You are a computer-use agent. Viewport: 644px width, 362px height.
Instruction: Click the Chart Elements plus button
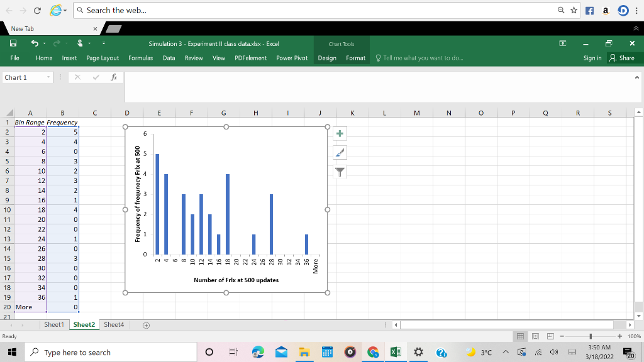tap(340, 133)
